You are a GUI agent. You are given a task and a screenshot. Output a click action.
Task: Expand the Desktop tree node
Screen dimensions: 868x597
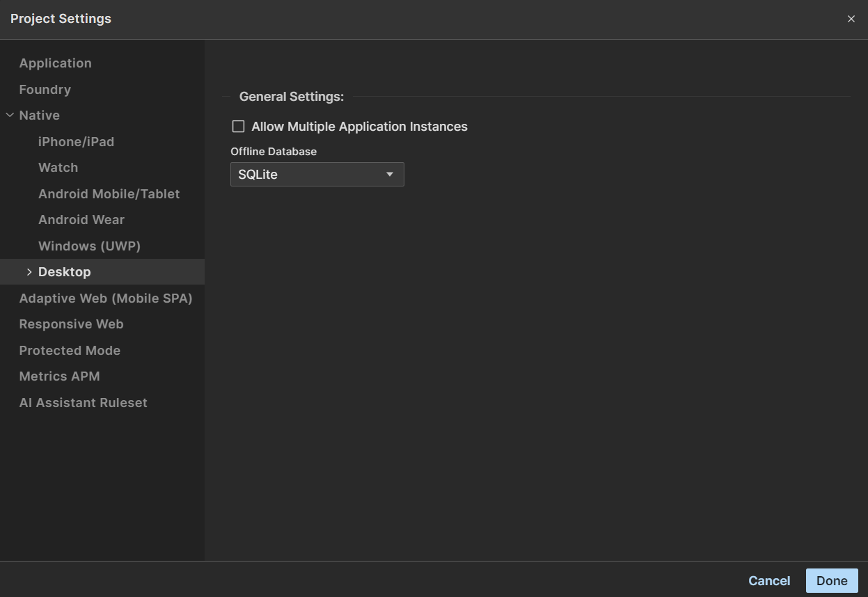pos(29,272)
